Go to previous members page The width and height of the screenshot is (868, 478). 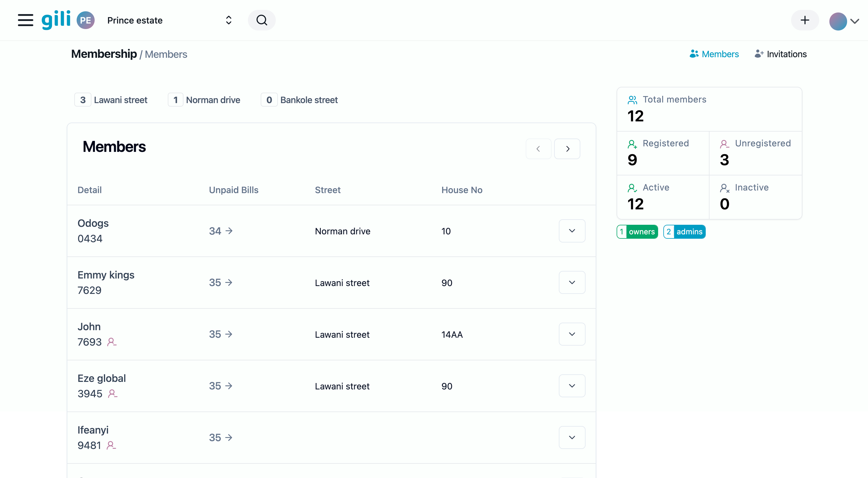coord(538,149)
